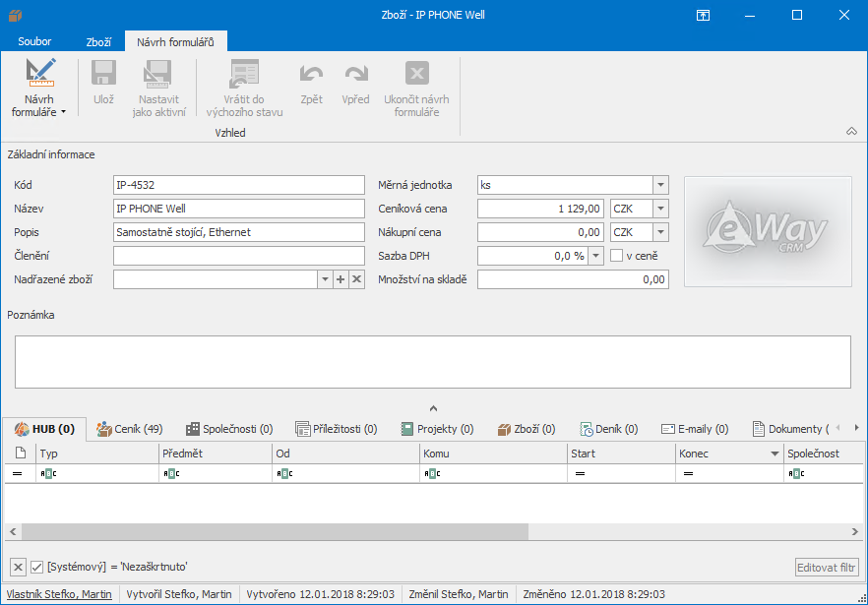The height and width of the screenshot is (605, 868).
Task: Uncheck the Systémový filter checkbox
Action: coord(37,567)
